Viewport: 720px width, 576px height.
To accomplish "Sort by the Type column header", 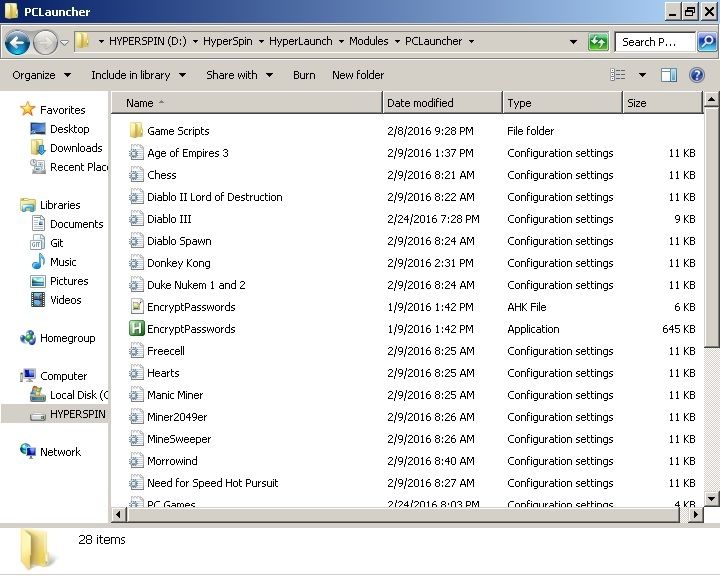I will click(562, 102).
